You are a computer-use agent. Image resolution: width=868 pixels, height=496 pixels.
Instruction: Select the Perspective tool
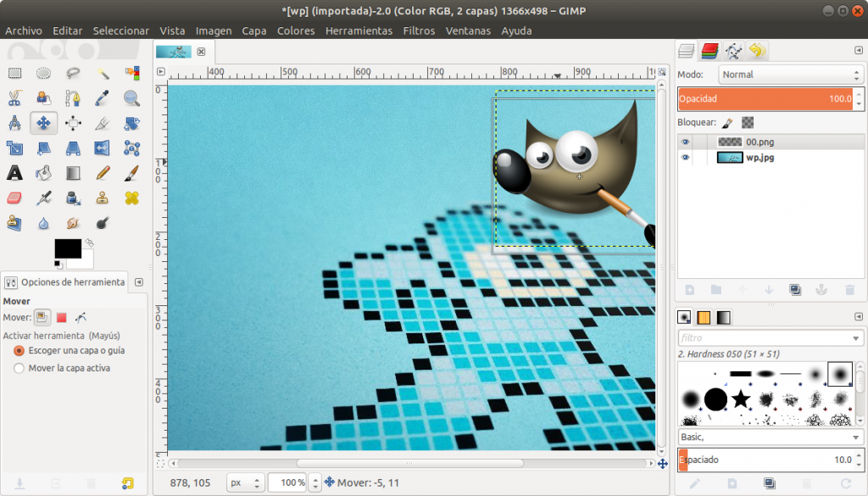[x=73, y=148]
